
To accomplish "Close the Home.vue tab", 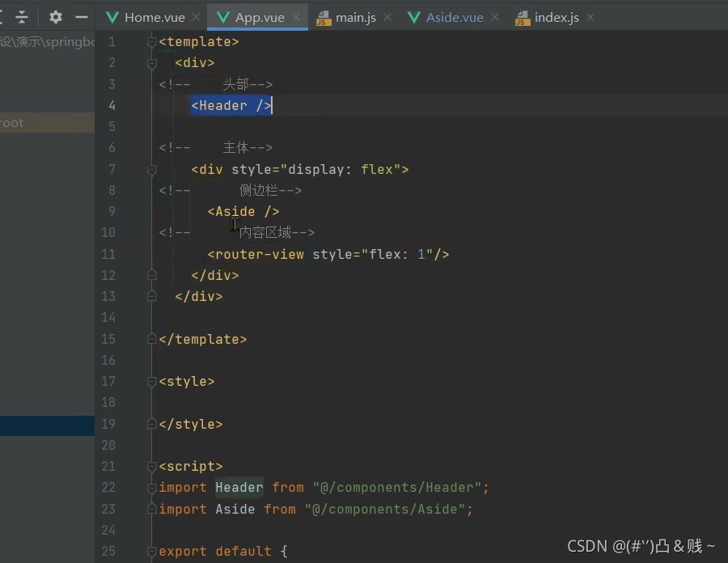I will [196, 17].
